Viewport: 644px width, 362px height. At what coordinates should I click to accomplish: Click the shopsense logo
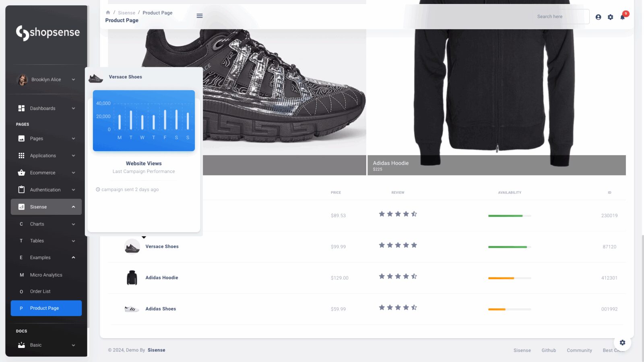pyautogui.click(x=47, y=33)
